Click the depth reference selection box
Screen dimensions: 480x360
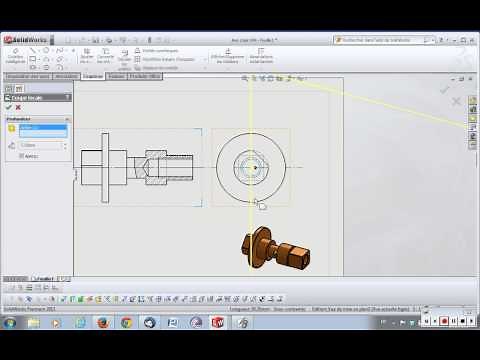coord(43,131)
